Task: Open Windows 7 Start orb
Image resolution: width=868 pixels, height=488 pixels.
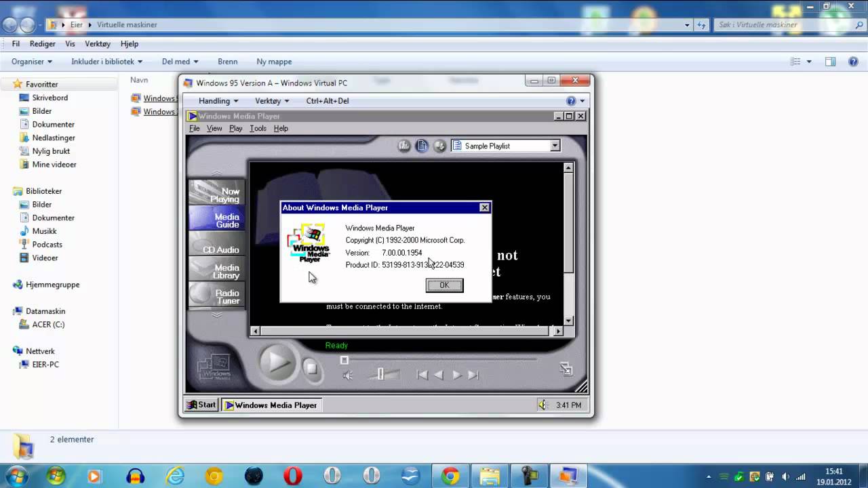Action: point(17,476)
